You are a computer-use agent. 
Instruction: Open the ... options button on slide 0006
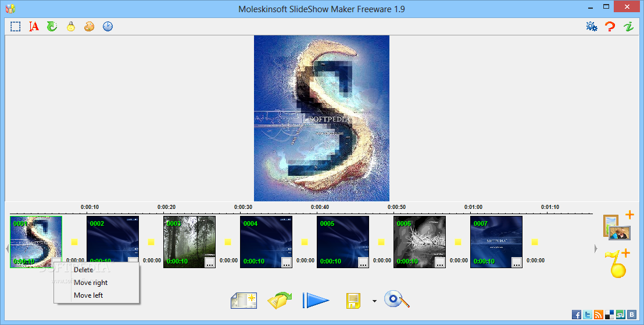tap(441, 263)
